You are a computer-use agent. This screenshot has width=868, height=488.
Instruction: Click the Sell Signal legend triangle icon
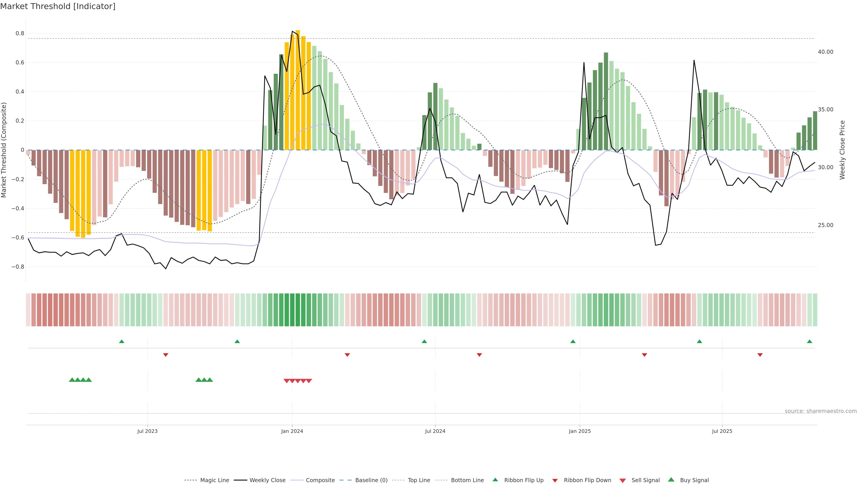coord(623,481)
